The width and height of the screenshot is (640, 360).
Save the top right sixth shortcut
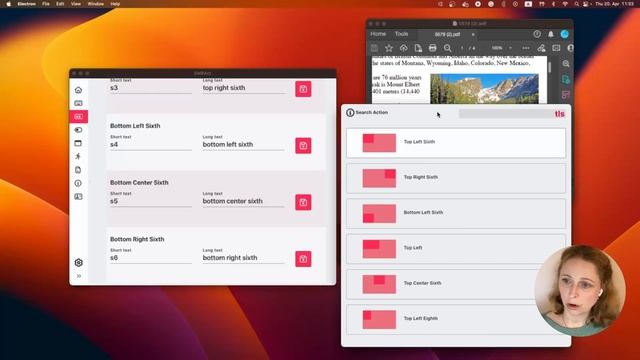[x=303, y=89]
